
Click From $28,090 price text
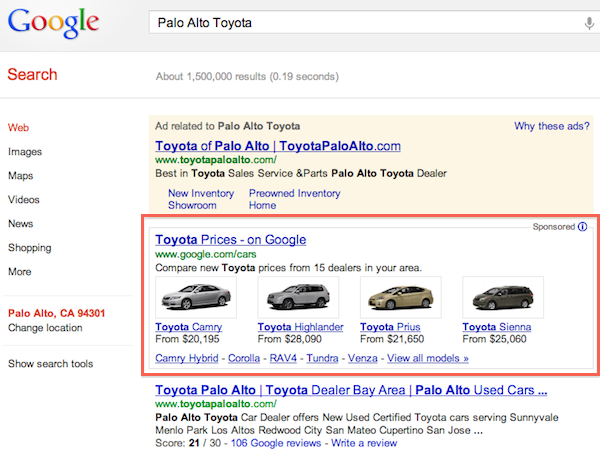coord(289,339)
